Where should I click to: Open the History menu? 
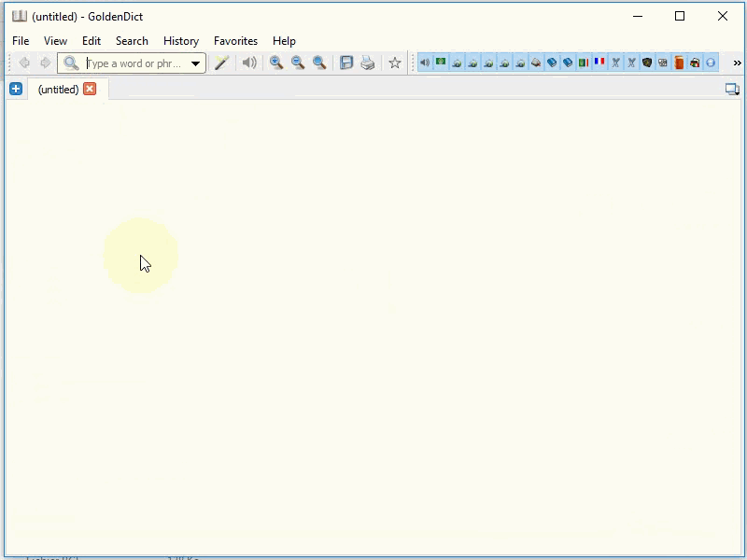click(x=181, y=41)
